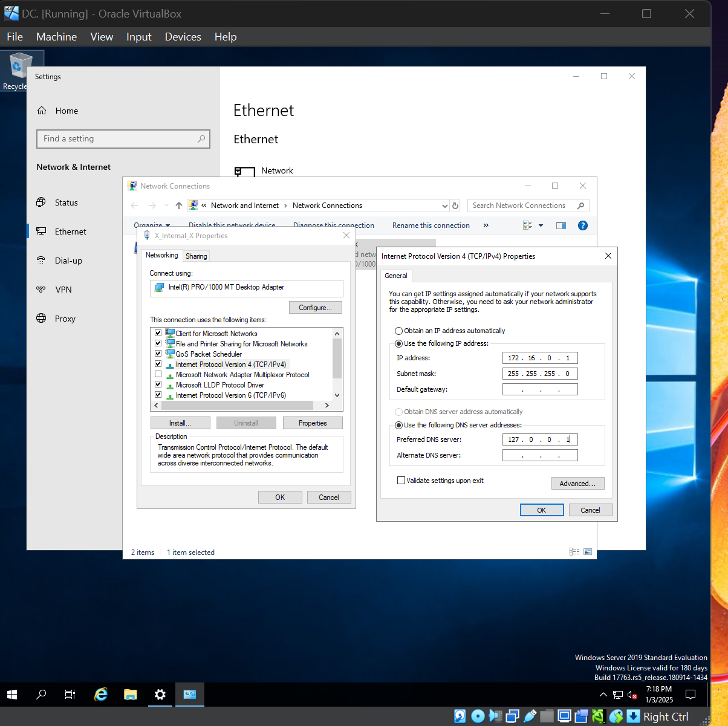
Task: Click Properties button for selected item
Action: (x=313, y=423)
